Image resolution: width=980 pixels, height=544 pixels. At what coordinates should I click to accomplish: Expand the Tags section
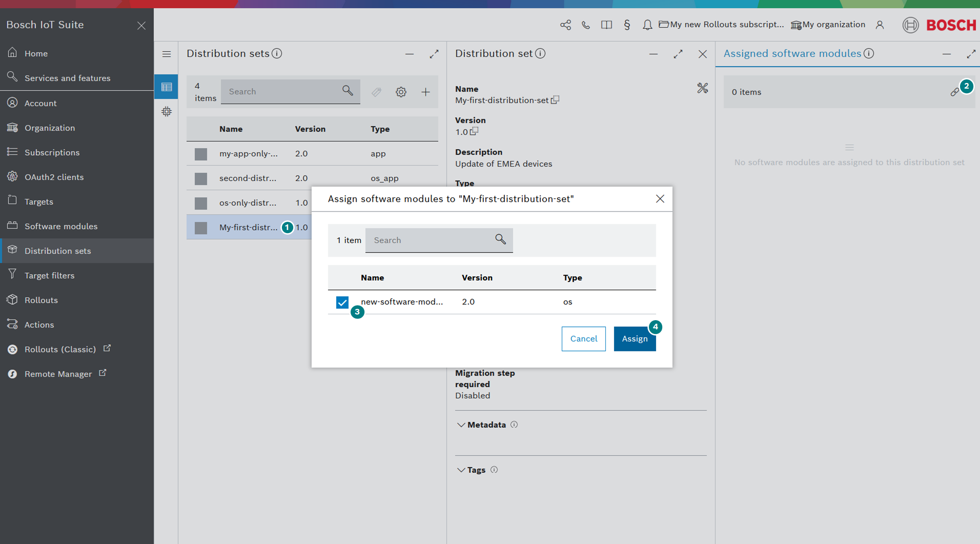(461, 470)
